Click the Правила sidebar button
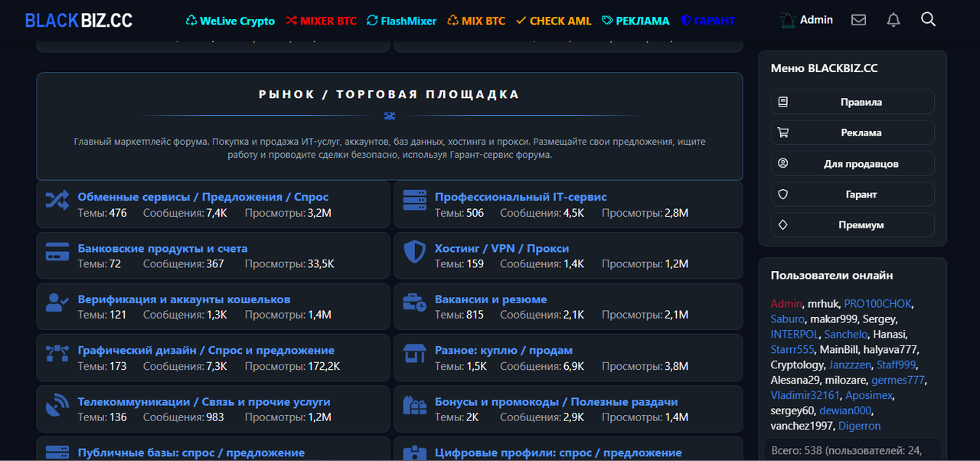Screen dimensions: 980x461 tap(853, 102)
